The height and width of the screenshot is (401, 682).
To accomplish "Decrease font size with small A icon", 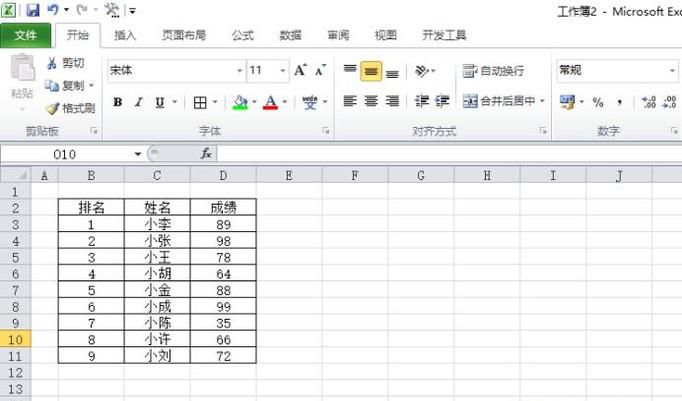I will (321, 70).
